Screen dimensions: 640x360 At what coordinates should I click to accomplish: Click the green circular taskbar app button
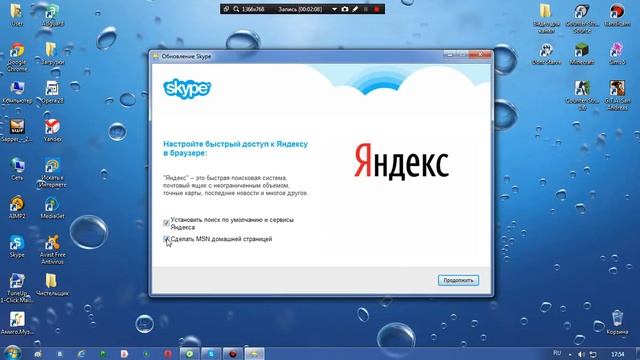point(189,354)
